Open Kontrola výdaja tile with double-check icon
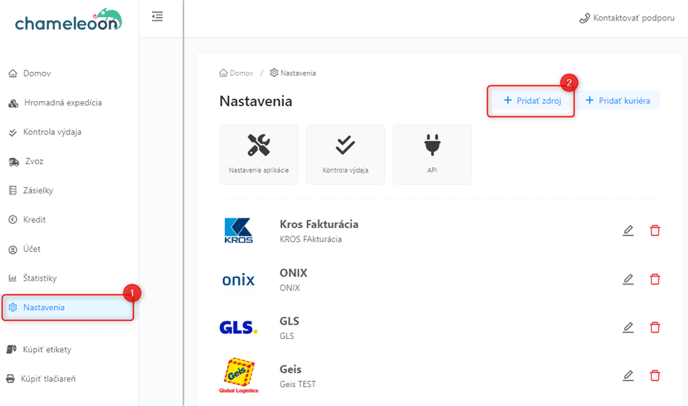This screenshot has height=406, width=688. tap(345, 154)
